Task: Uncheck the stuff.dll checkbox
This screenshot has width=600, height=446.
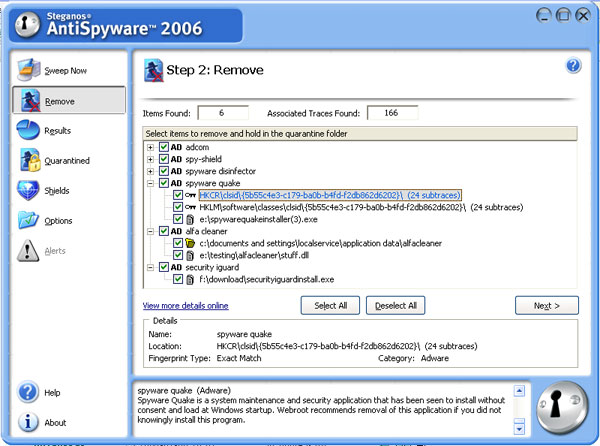Action: click(178, 255)
